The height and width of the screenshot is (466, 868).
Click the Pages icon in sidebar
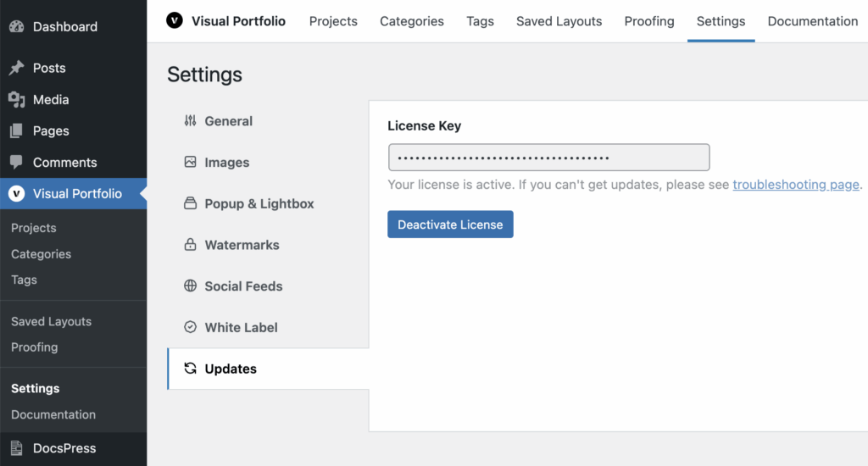[17, 130]
